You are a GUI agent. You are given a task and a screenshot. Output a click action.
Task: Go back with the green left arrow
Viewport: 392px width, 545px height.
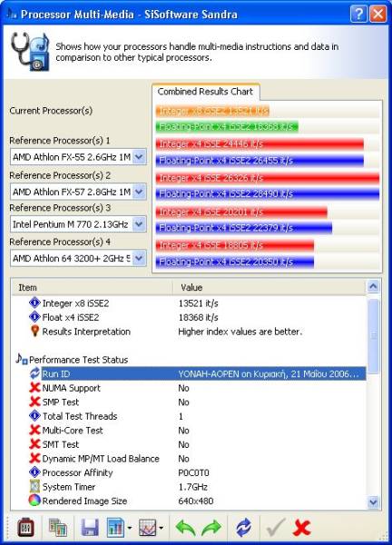pyautogui.click(x=185, y=528)
